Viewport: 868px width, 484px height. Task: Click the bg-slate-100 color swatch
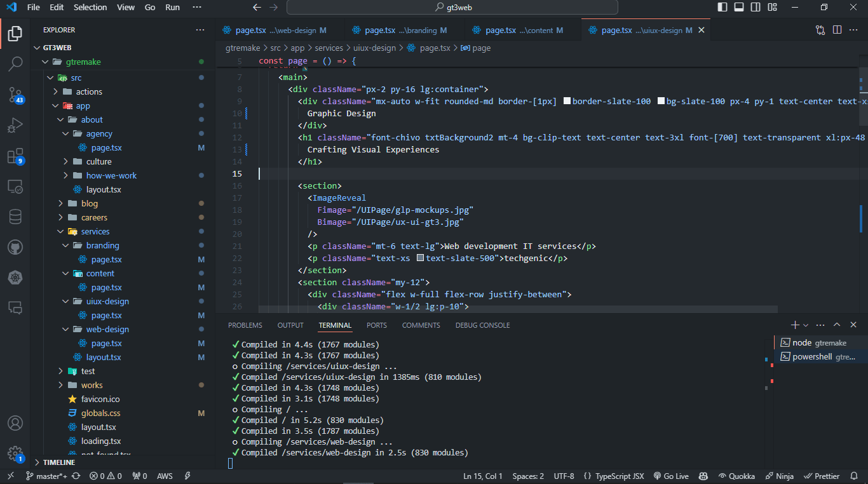661,101
